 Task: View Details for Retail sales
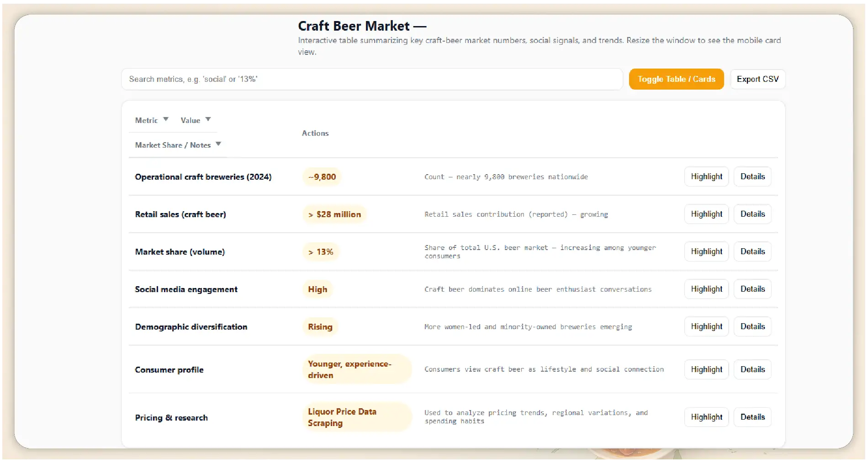[x=752, y=214]
